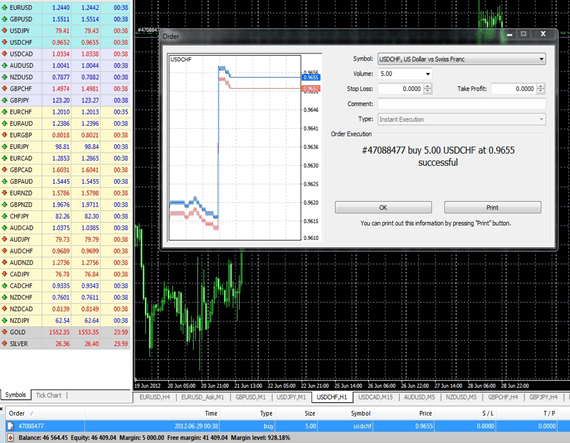Click the NZDJPY green arrow icon
This screenshot has width=570, height=443.
pyautogui.click(x=4, y=320)
